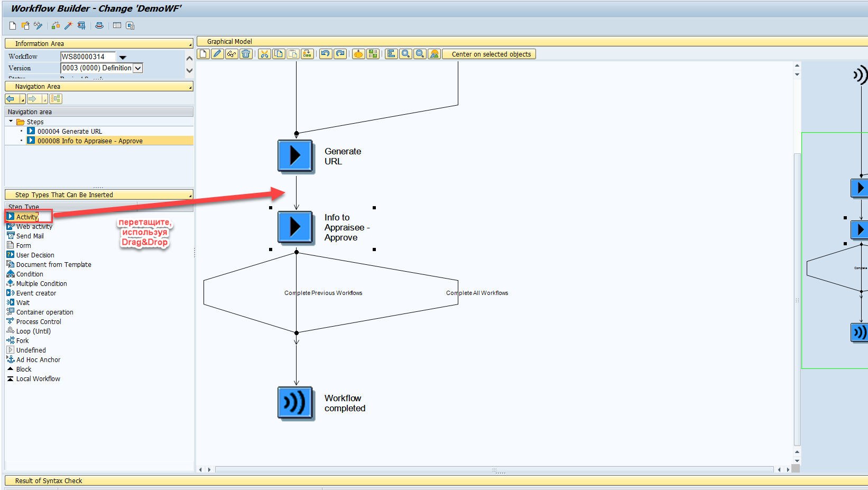Click the hierarchy icon in Navigation Area toolbar
The height and width of the screenshot is (490, 868).
click(56, 99)
